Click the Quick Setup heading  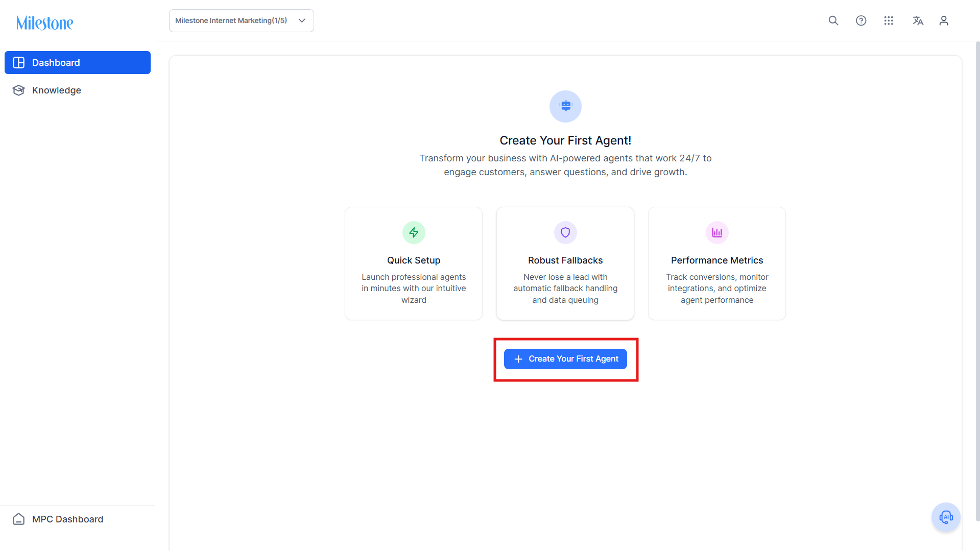[x=414, y=260]
